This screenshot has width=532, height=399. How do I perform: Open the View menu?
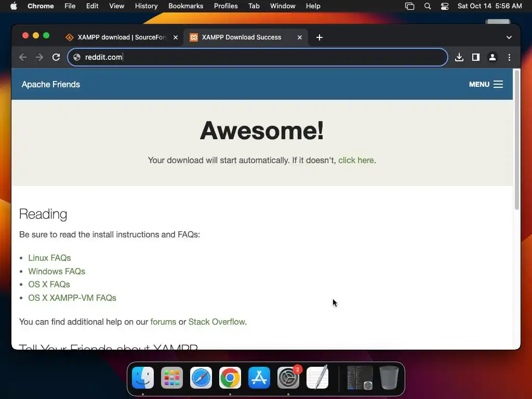pos(117,6)
